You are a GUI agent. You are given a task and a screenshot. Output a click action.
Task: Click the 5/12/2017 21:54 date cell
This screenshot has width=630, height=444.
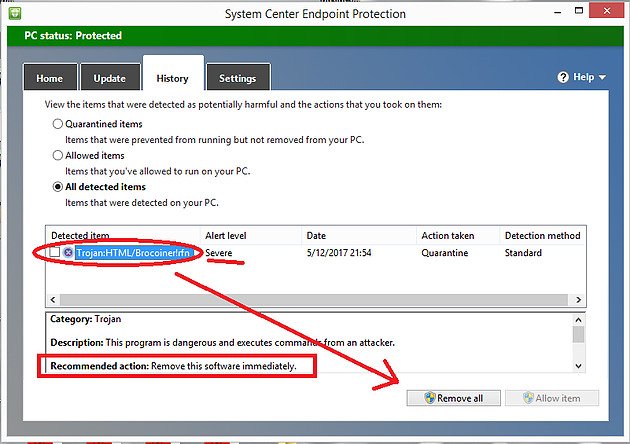point(339,253)
